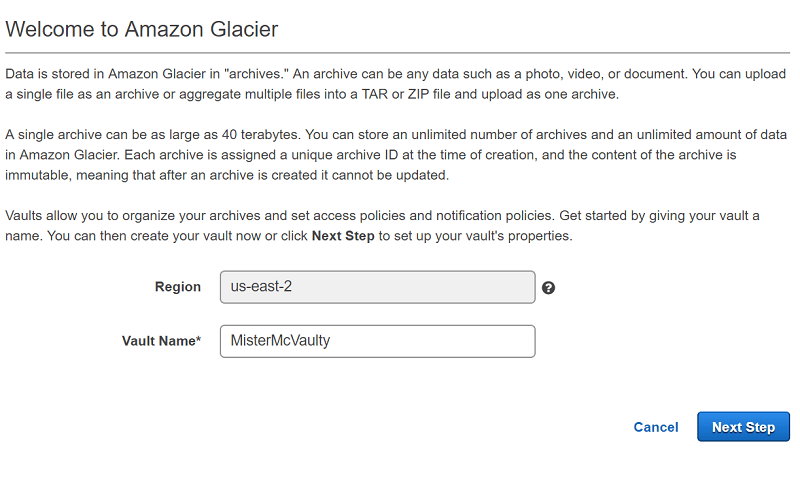Click the us-east-2 region value
This screenshot has width=800, height=486.
tap(261, 287)
